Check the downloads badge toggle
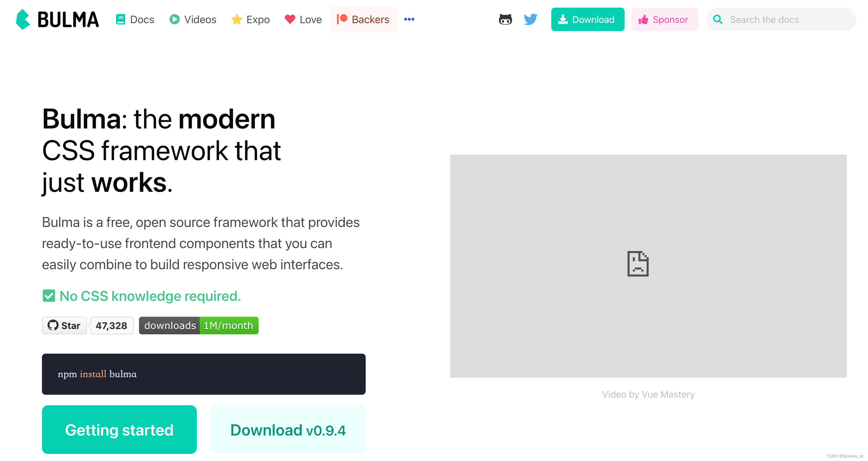This screenshot has height=461, width=868. pos(198,326)
